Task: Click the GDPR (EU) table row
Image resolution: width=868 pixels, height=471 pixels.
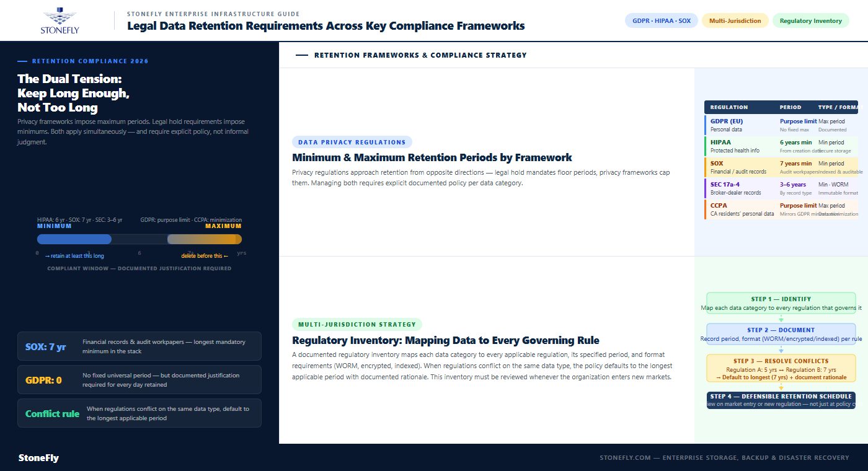Action: 781,125
